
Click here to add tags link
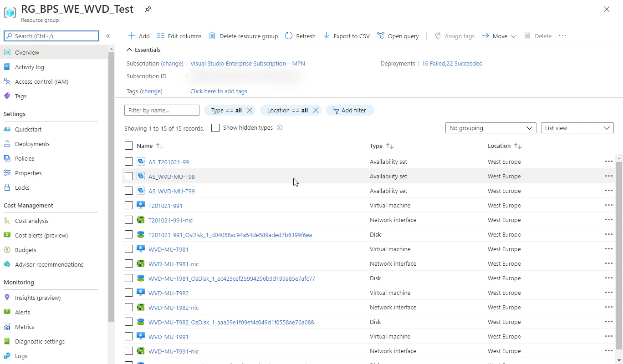(219, 91)
